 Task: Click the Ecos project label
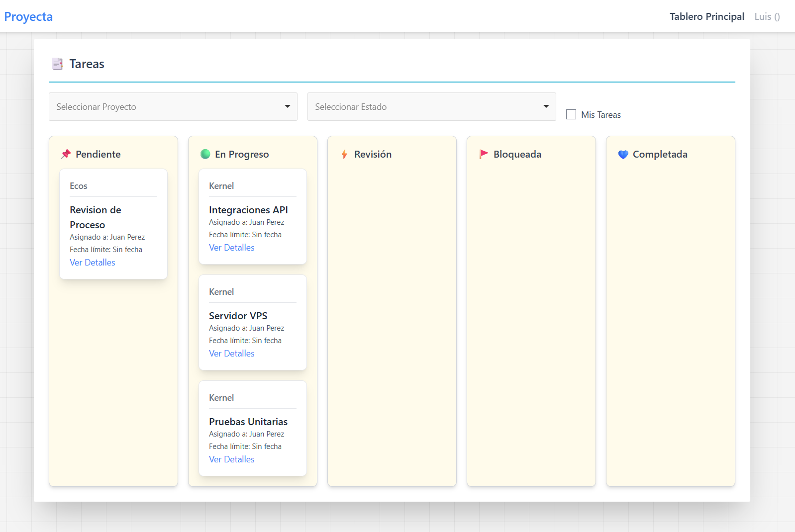[x=79, y=186]
